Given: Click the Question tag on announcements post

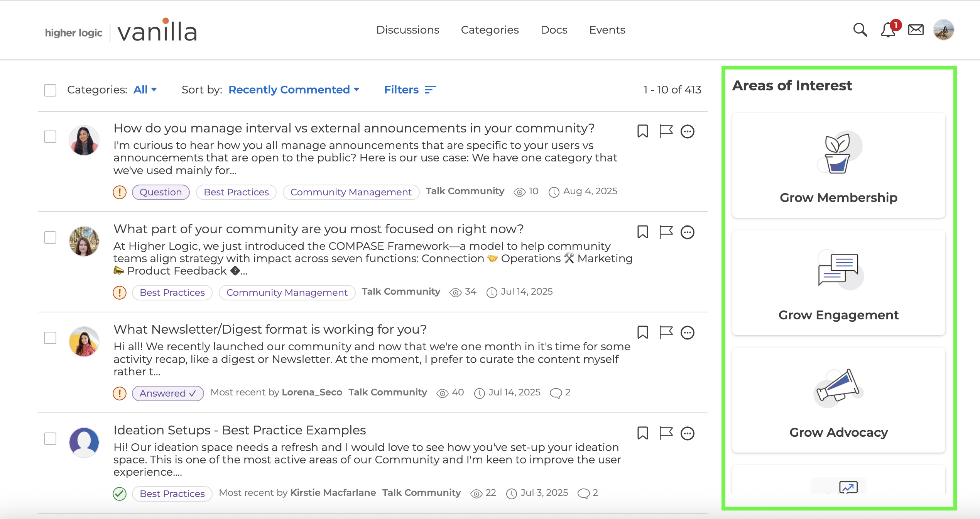Looking at the screenshot, I should pyautogui.click(x=161, y=192).
